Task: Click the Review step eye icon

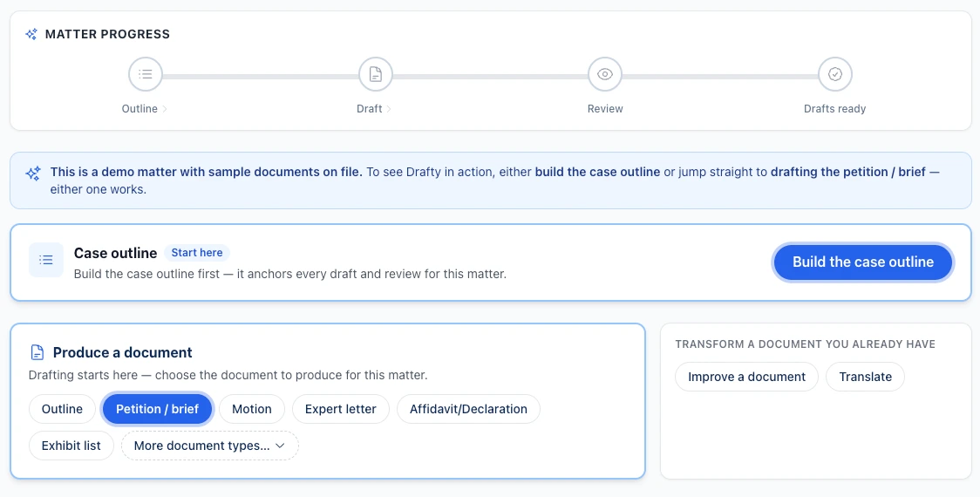Action: tap(604, 74)
